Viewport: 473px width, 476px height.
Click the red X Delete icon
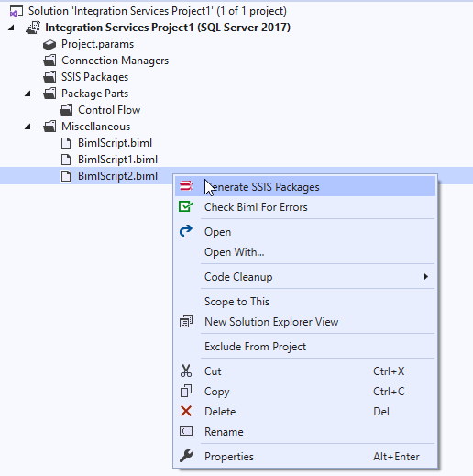coord(186,411)
